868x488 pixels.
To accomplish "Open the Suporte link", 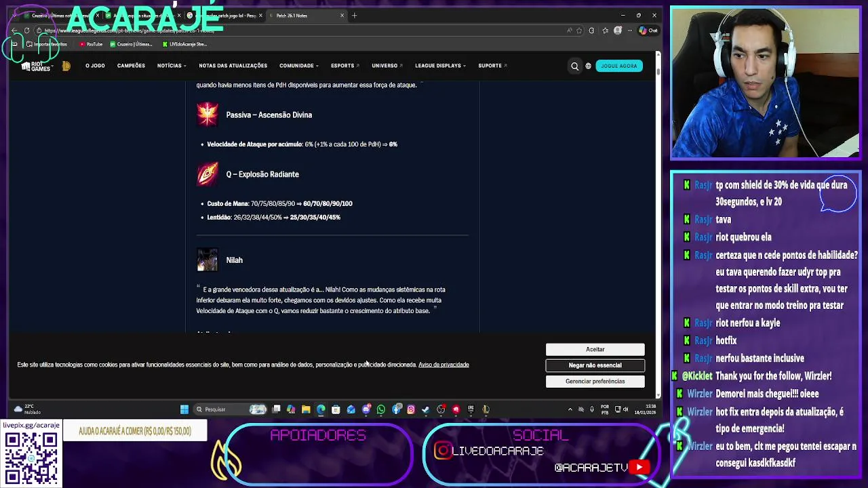I will pyautogui.click(x=492, y=66).
